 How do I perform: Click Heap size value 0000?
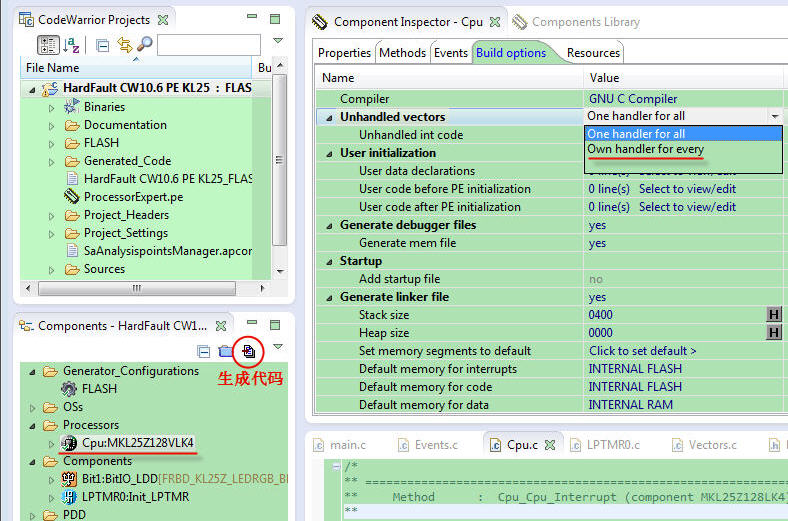click(x=601, y=333)
